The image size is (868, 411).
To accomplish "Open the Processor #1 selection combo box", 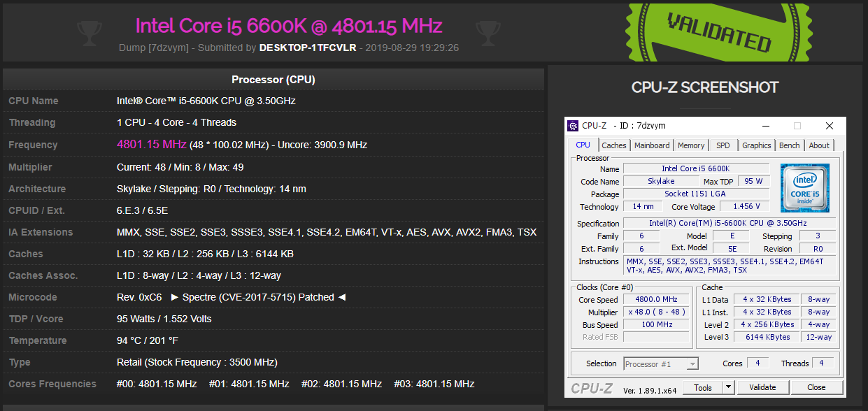I will 661,363.
